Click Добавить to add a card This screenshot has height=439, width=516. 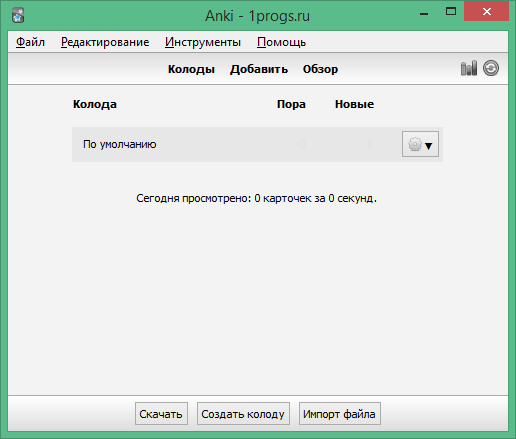tap(259, 69)
